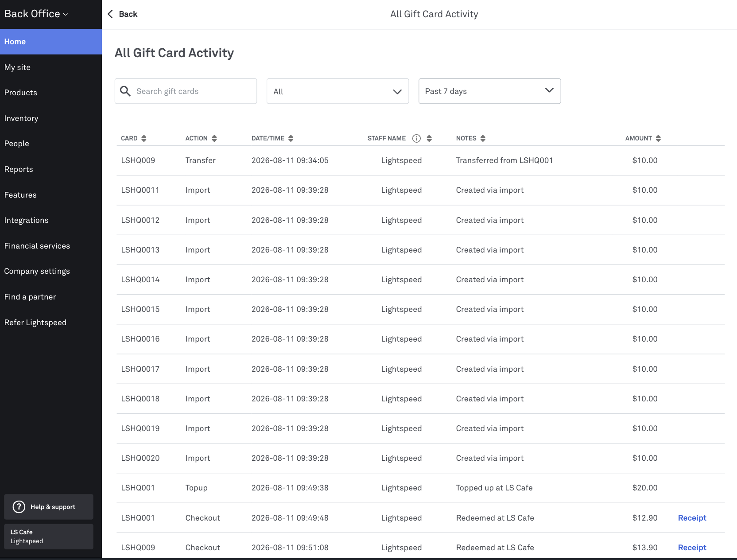
Task: Click the All Gift Card Activity page heading
Action: click(174, 53)
